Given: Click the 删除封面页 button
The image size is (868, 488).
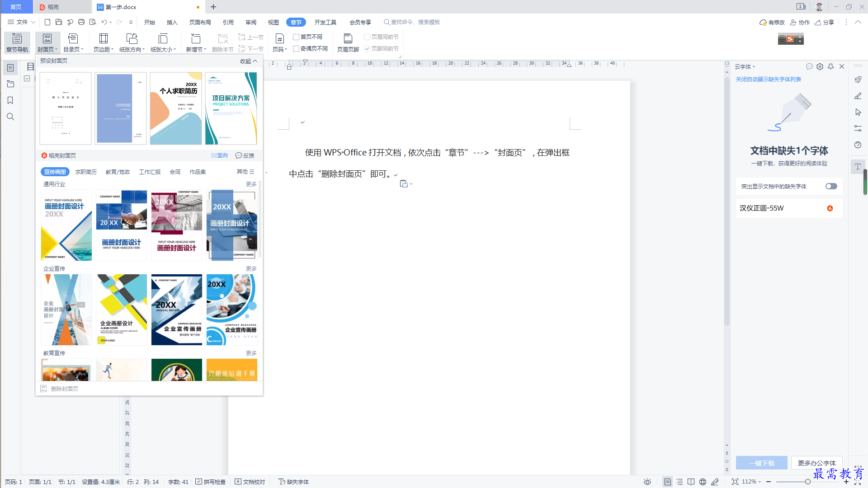Looking at the screenshot, I should tap(59, 389).
